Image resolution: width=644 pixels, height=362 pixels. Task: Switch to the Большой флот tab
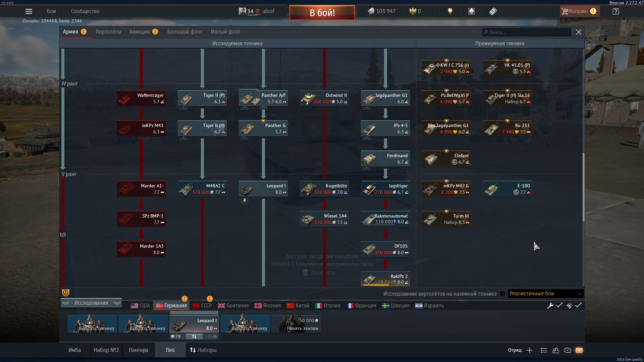pos(185,32)
